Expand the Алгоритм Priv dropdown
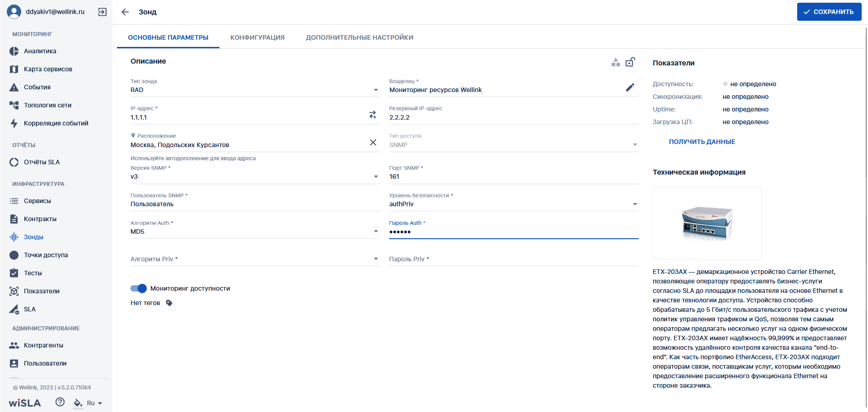 [255, 259]
